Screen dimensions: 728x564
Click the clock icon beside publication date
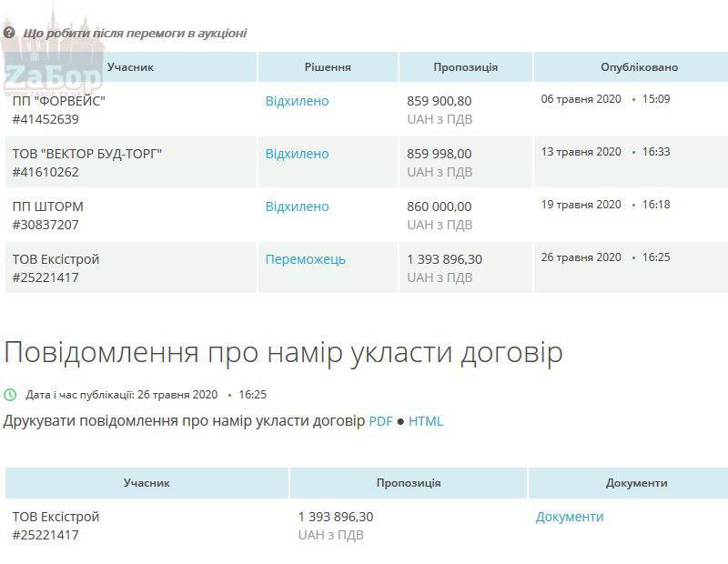(10, 395)
